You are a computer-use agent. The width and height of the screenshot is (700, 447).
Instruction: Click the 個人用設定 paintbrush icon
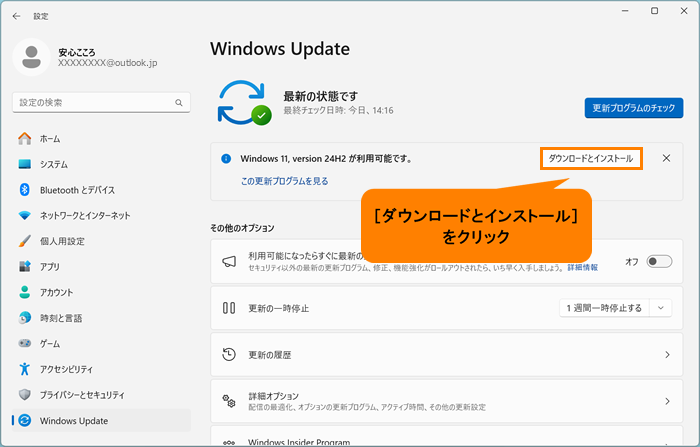click(x=25, y=241)
